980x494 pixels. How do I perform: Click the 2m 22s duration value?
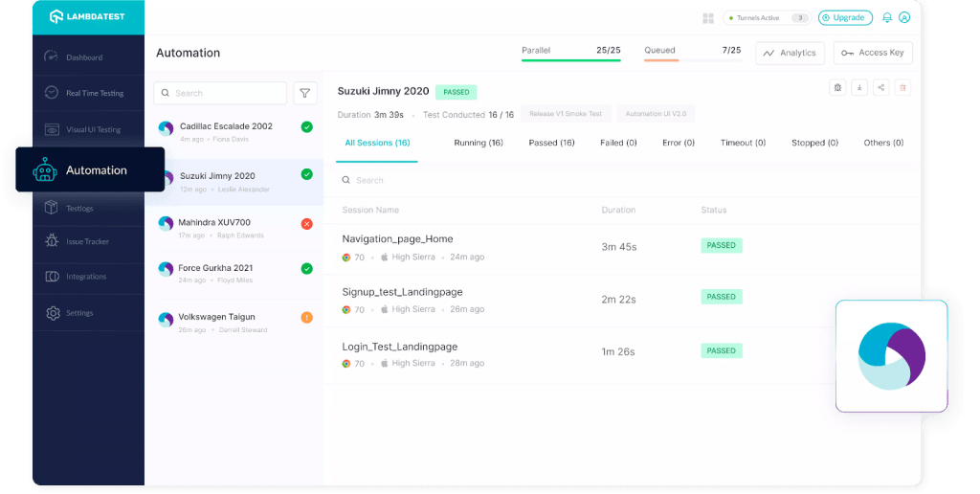619,300
